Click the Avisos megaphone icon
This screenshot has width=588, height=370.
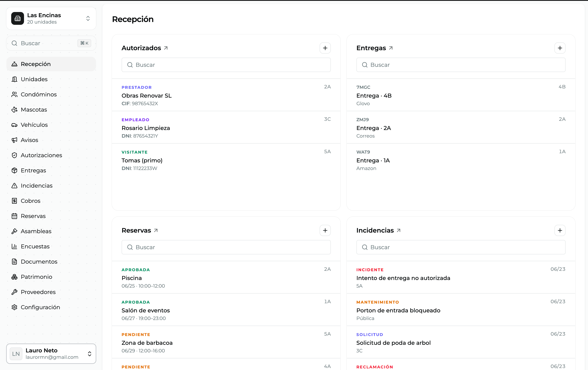(14, 140)
